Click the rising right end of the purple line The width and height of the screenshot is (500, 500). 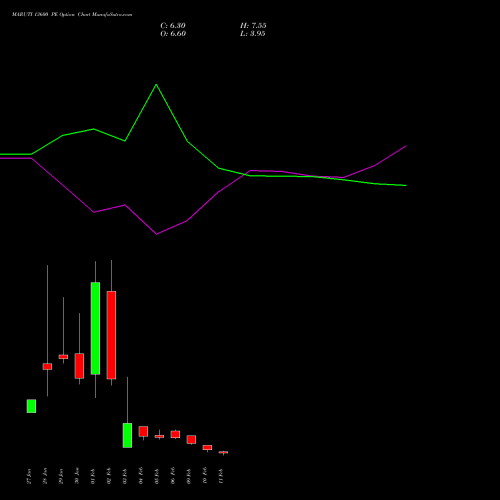(x=406, y=146)
